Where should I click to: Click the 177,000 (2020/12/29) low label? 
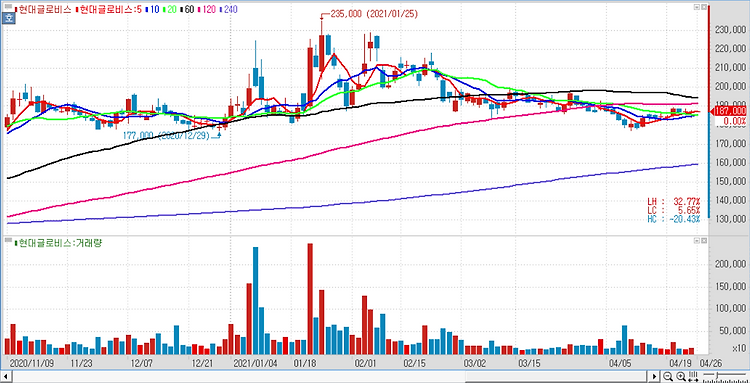click(x=166, y=136)
